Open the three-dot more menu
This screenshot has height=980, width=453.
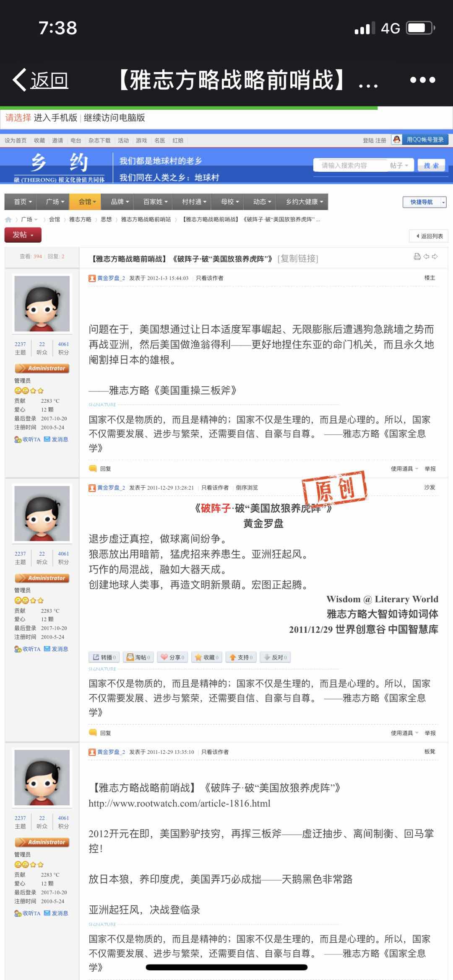click(x=423, y=80)
